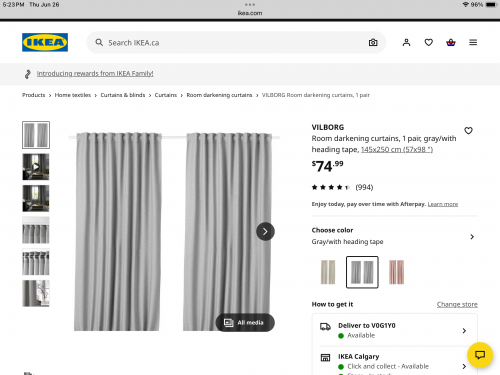Open the user account profile icon
Screen dimensions: 500x375
(406, 42)
